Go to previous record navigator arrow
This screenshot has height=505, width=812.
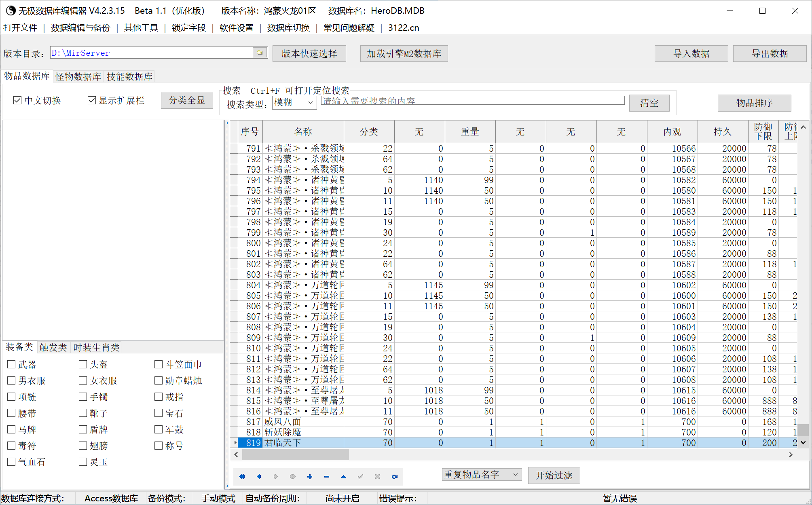(259, 477)
